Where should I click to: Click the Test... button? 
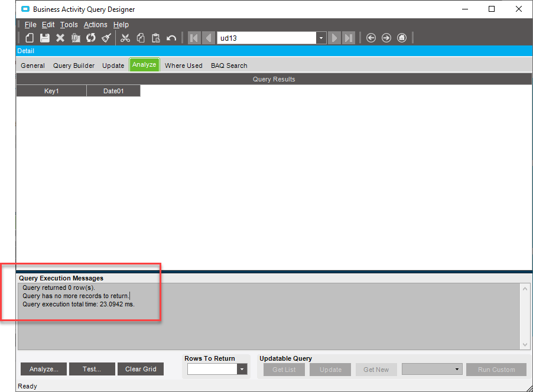tap(92, 369)
